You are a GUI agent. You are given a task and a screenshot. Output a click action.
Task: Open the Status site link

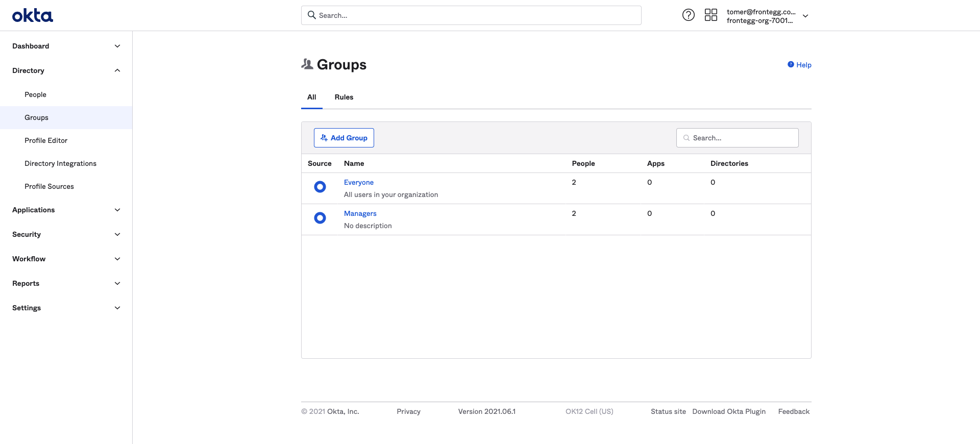(x=668, y=411)
